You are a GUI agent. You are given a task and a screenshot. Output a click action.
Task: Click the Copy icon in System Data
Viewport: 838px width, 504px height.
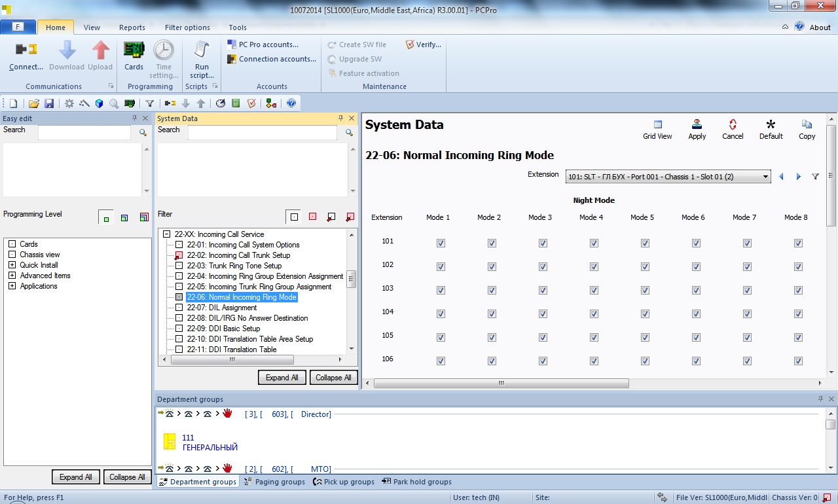point(807,130)
